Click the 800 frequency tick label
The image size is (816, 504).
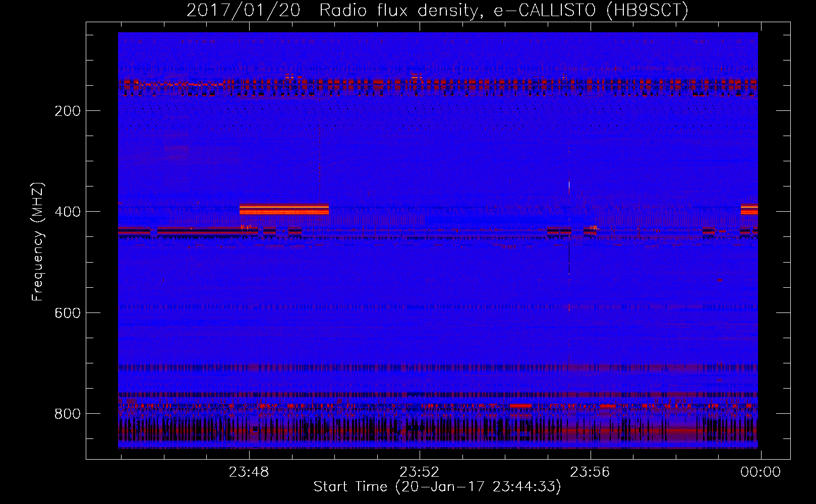[68, 414]
